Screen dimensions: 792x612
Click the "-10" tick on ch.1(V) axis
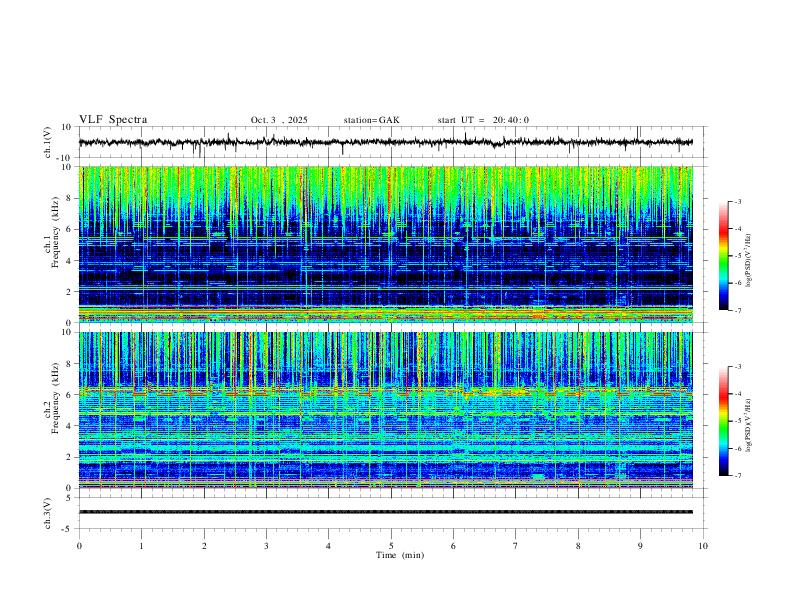64,159
